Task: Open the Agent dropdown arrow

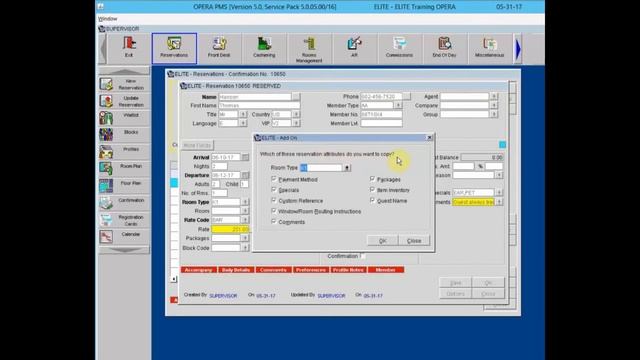Action: (494, 96)
